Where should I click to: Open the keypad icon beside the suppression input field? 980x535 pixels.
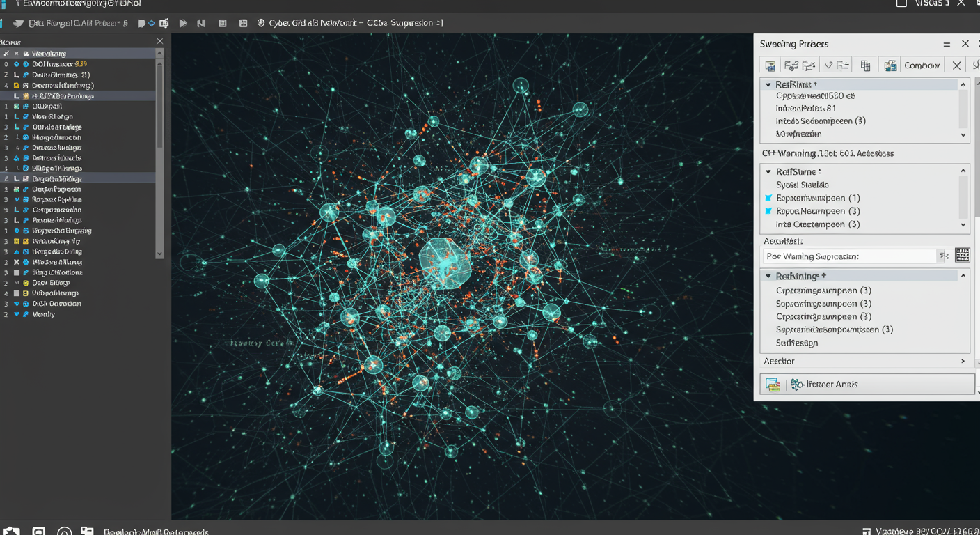click(x=963, y=255)
